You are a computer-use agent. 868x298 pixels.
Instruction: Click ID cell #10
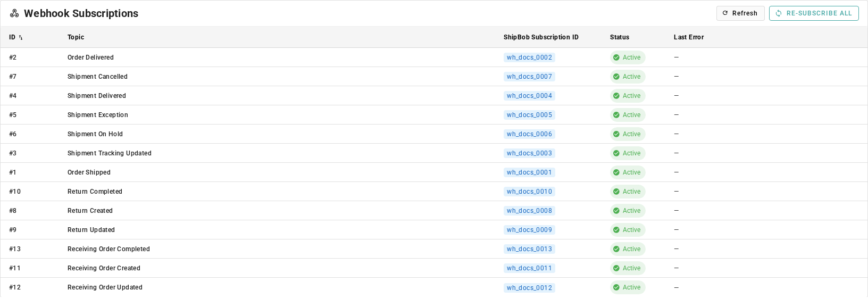point(15,192)
